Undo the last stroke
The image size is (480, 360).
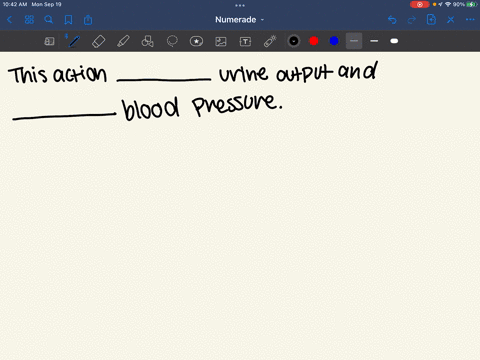coord(392,20)
